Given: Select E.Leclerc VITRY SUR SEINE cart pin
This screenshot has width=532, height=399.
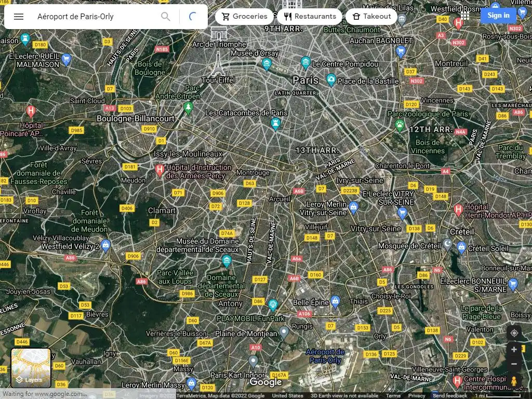Looking at the screenshot, I should click(x=402, y=214).
